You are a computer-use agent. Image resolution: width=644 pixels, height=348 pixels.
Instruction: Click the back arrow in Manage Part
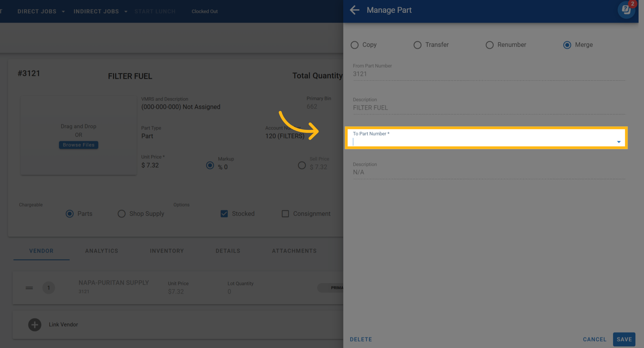354,10
